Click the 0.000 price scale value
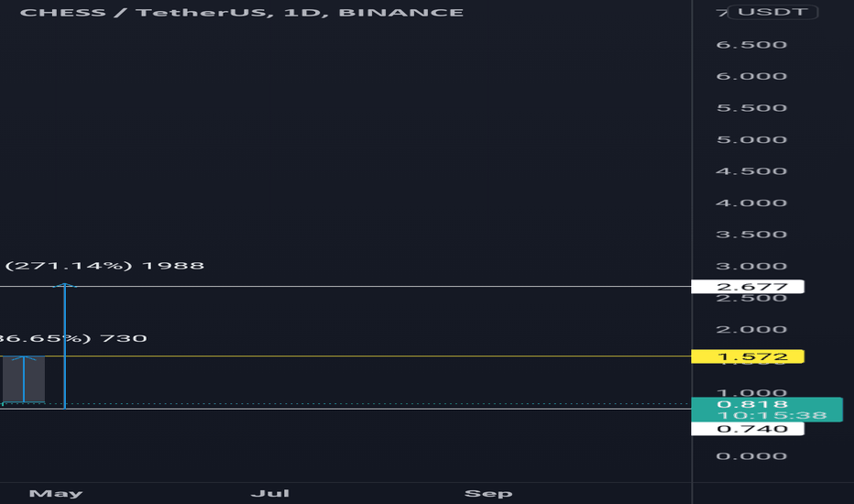Screen dimensions: 854x504 [x=751, y=456]
